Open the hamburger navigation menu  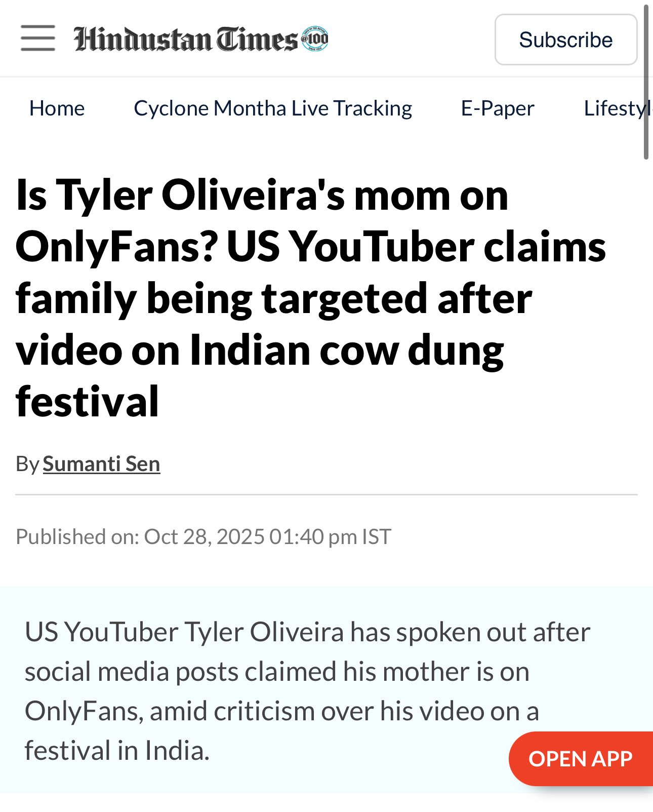click(x=38, y=38)
